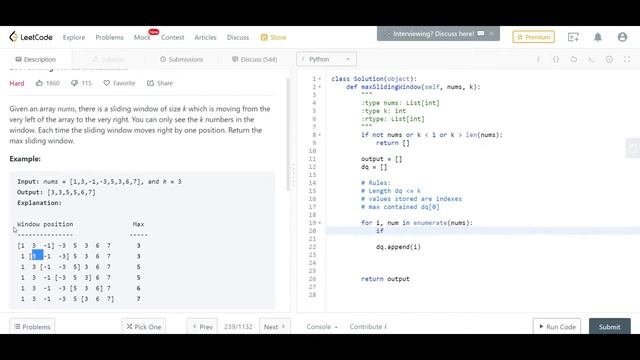Click the 'Output: [3,3,5,5,6,7]' example line
Screen dimensions: 640x360
point(56,192)
